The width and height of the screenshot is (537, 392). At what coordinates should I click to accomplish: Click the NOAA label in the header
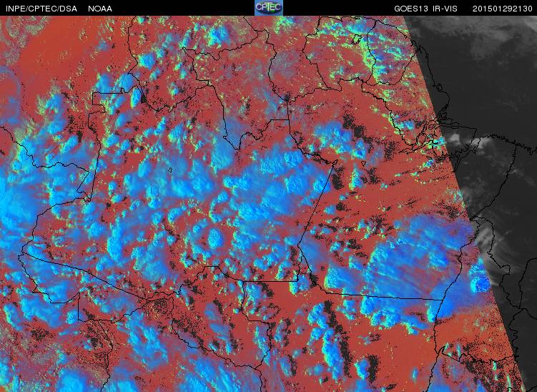coord(100,9)
